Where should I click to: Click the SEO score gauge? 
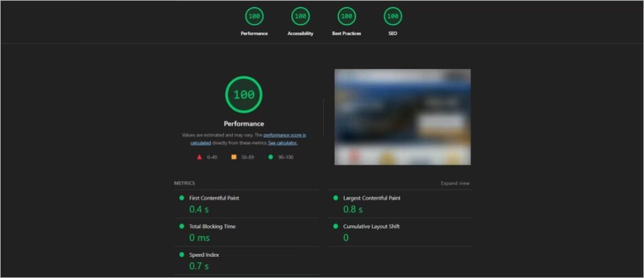click(x=392, y=16)
